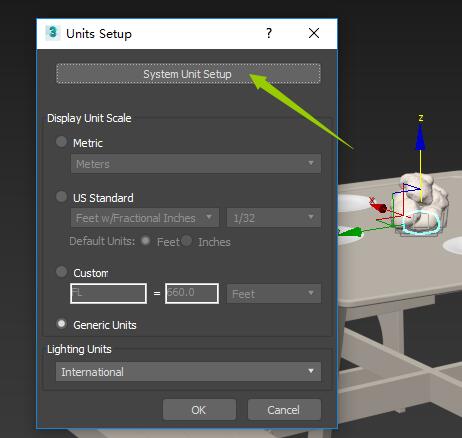
Task: Click the 3ds Max logo icon in title bar
Action: pos(52,33)
